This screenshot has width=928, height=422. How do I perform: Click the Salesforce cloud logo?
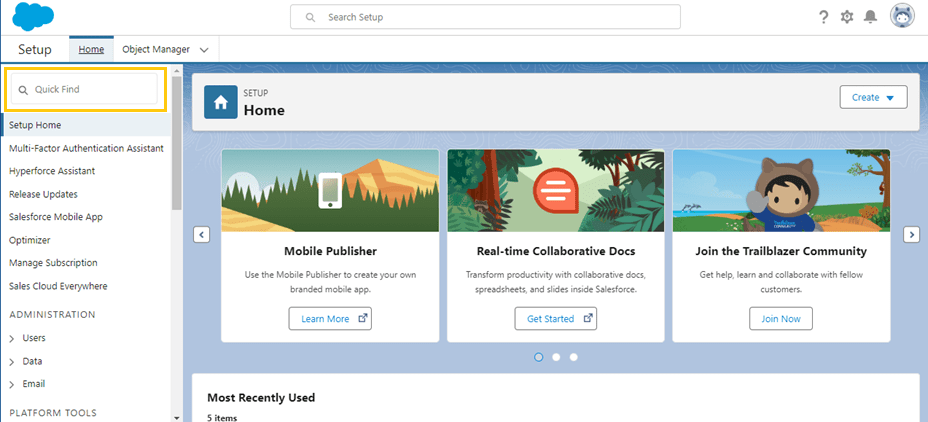(33, 17)
